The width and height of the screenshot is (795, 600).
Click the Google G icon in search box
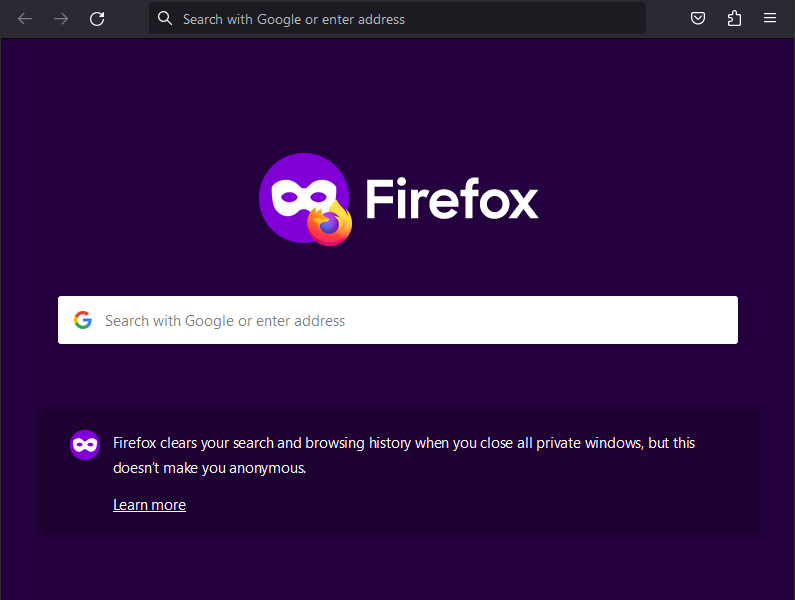pos(83,320)
